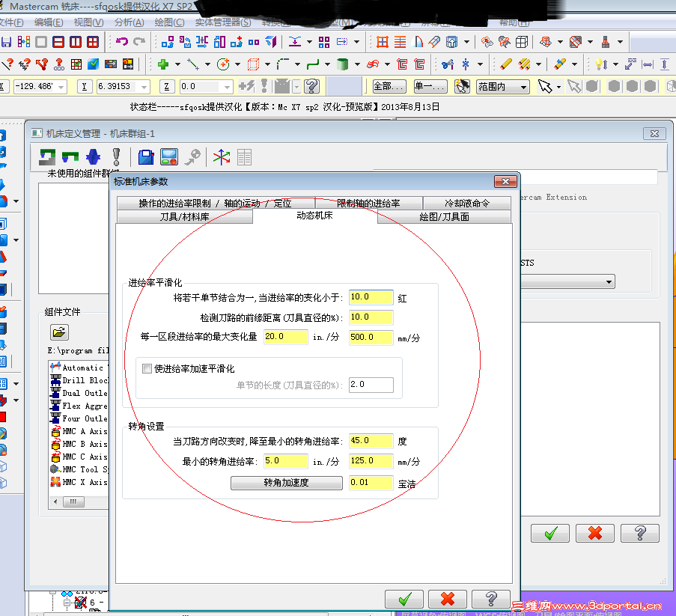Click the open folder icon under component file

coord(59,332)
